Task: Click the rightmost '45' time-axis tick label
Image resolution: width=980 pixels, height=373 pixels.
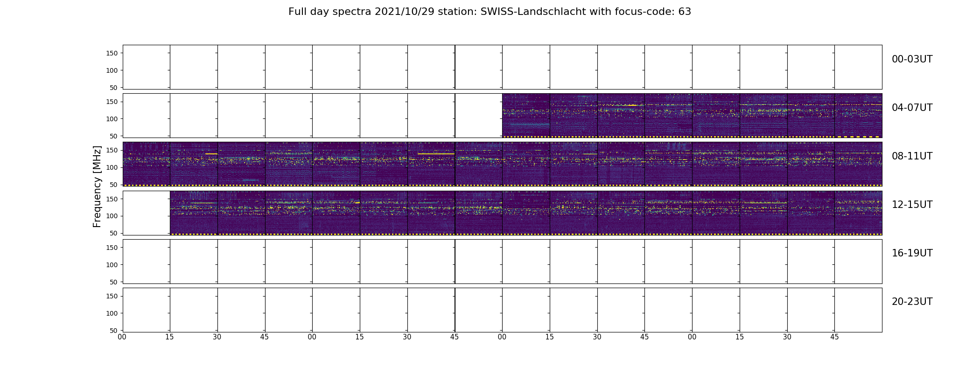Action: point(834,337)
